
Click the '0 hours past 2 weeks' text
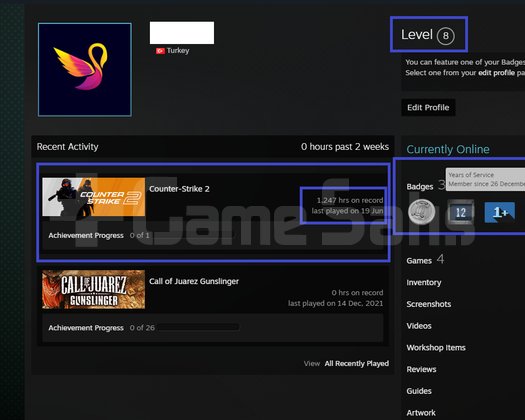345,147
